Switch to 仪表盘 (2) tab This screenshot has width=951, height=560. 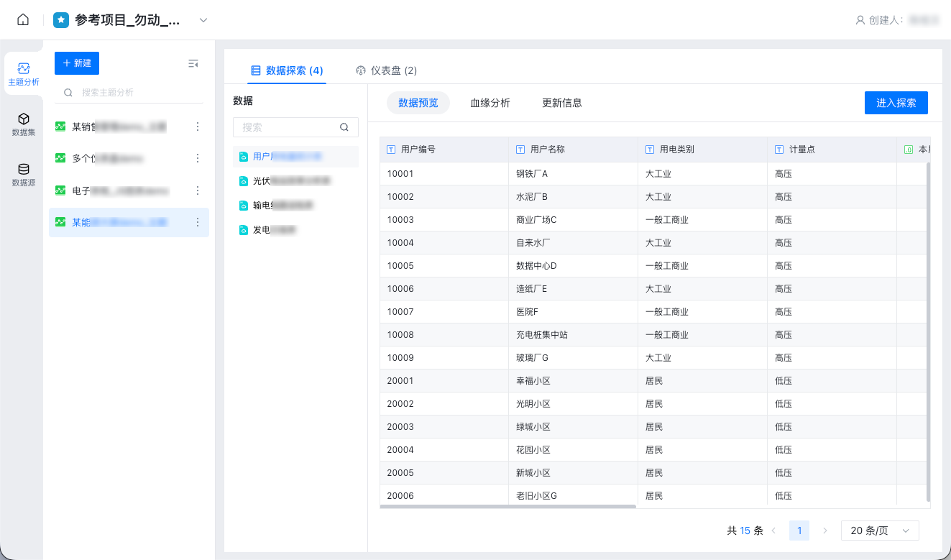click(387, 70)
